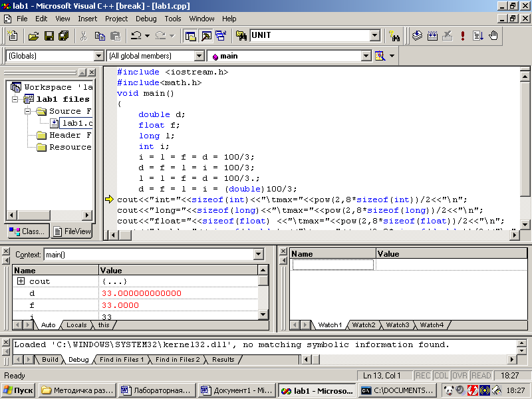Click the Copy toolbar icon
The image size is (532, 399).
coord(100,35)
